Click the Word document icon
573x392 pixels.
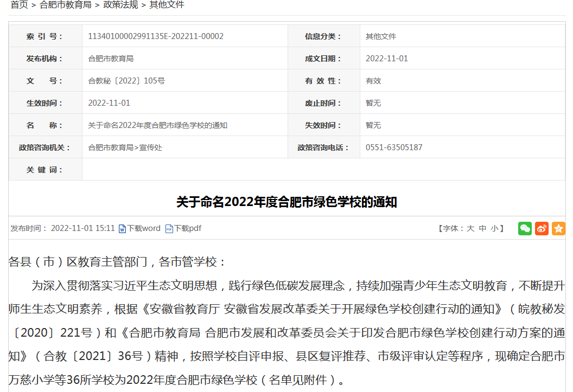123,229
